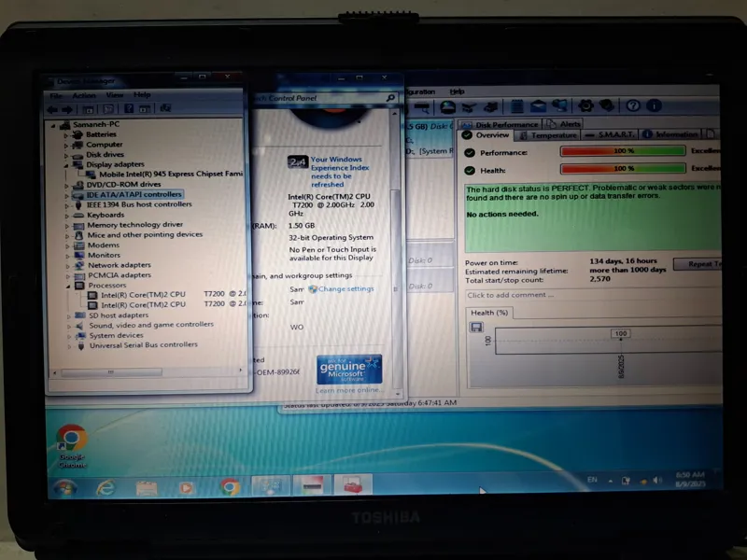Viewport: 747px width, 560px height.
Task: Click Change settings link in System window
Action: click(345, 289)
